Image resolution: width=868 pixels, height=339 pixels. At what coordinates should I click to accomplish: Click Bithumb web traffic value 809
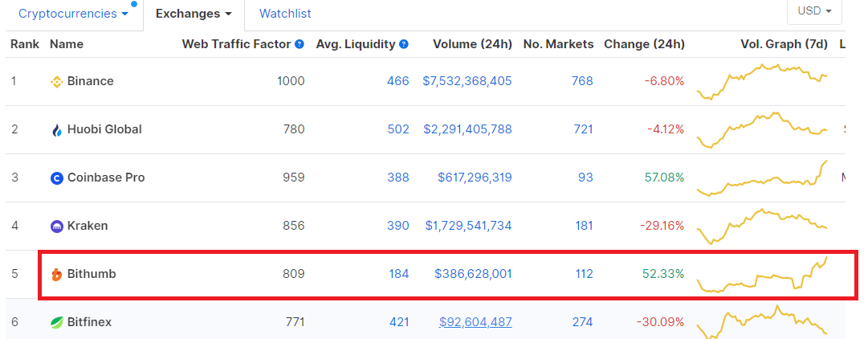(294, 274)
